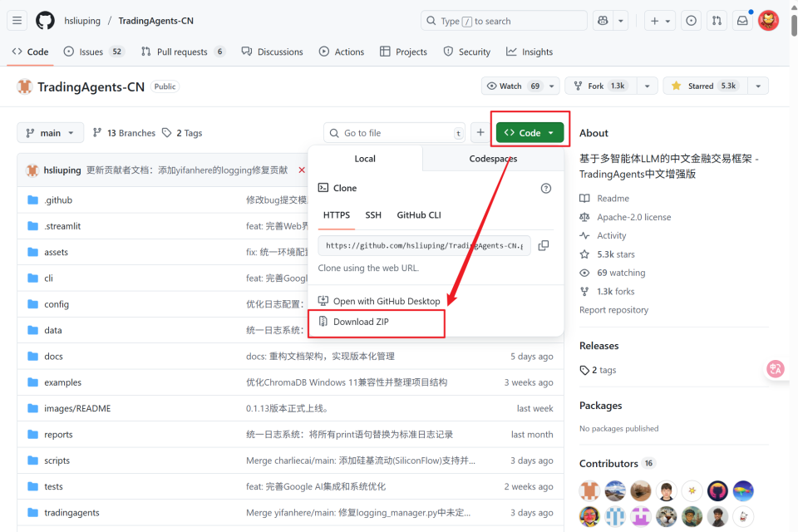Open the assets folder
Screen dimensions: 798x532
point(56,252)
